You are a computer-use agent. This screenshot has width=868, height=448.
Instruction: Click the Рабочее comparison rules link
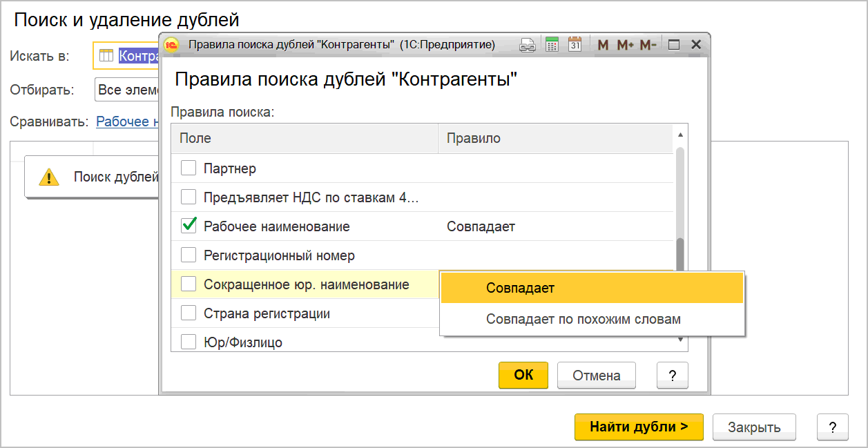[128, 121]
